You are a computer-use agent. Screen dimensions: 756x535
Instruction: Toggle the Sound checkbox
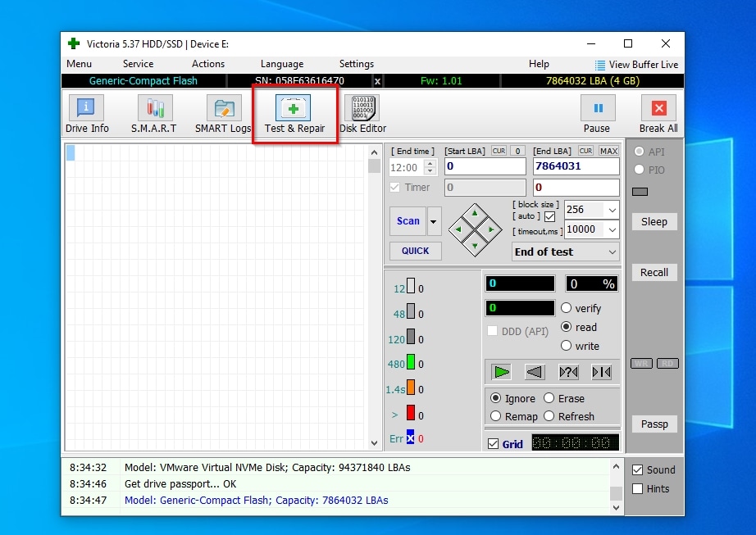tap(637, 470)
